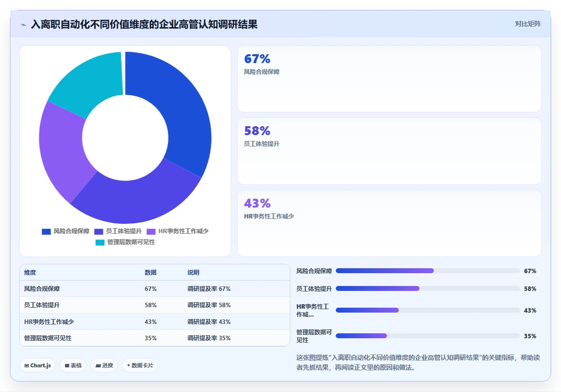Click the HR事务性工作减少 progress bar
The height and width of the screenshot is (392, 561).
[x=427, y=310]
